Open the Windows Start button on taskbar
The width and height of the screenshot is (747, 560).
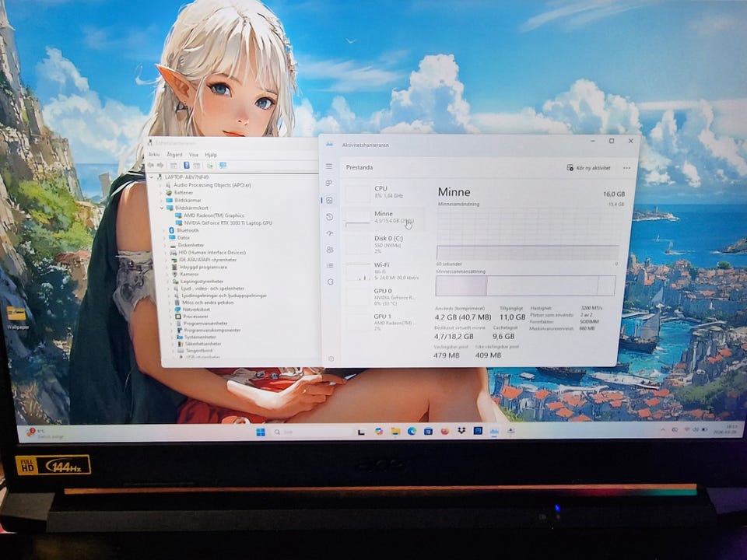coord(261,432)
